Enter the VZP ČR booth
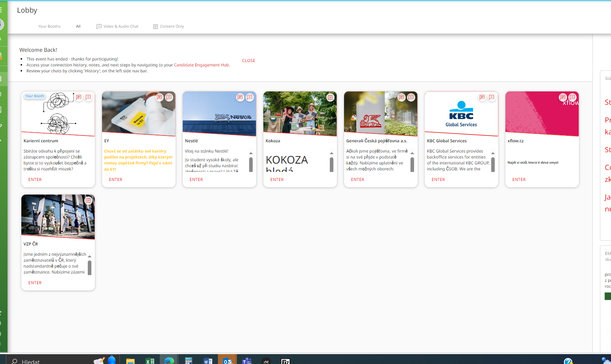This screenshot has width=611, height=364. 35,283
